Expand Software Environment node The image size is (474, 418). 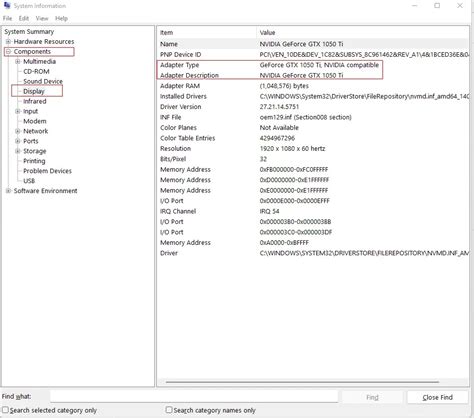(x=9, y=191)
